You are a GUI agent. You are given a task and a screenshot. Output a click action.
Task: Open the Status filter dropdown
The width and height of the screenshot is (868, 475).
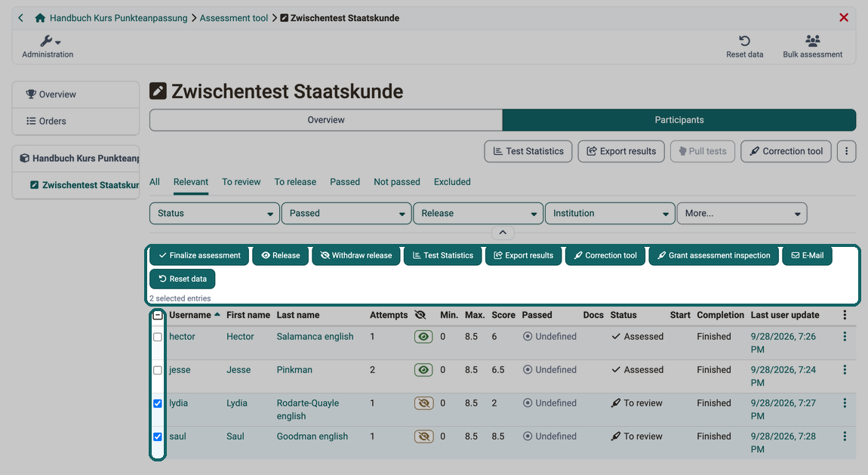(x=214, y=213)
